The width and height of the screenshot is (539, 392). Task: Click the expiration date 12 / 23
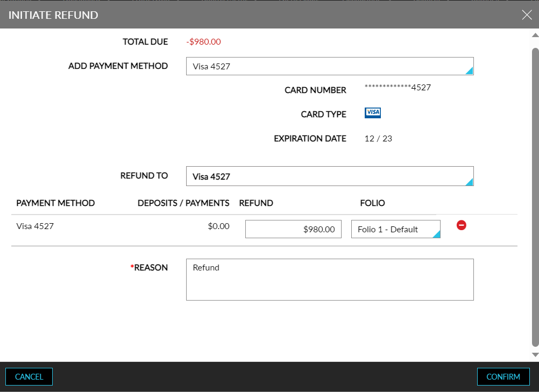click(378, 139)
